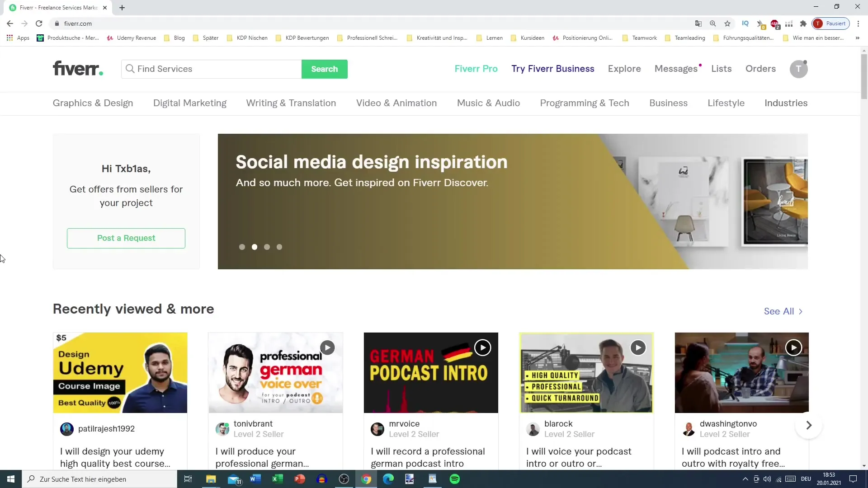The width and height of the screenshot is (868, 488).
Task: Open the Music & Audio category
Action: pyautogui.click(x=488, y=103)
